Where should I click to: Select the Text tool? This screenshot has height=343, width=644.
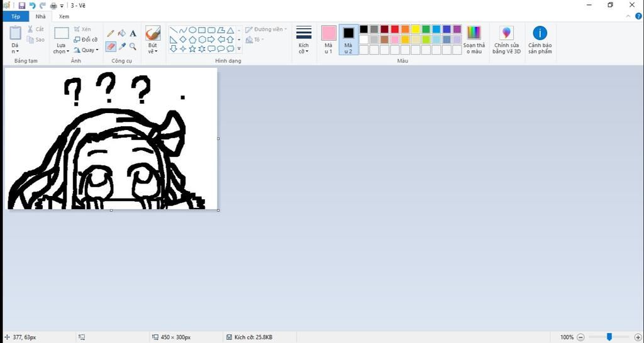pyautogui.click(x=133, y=34)
